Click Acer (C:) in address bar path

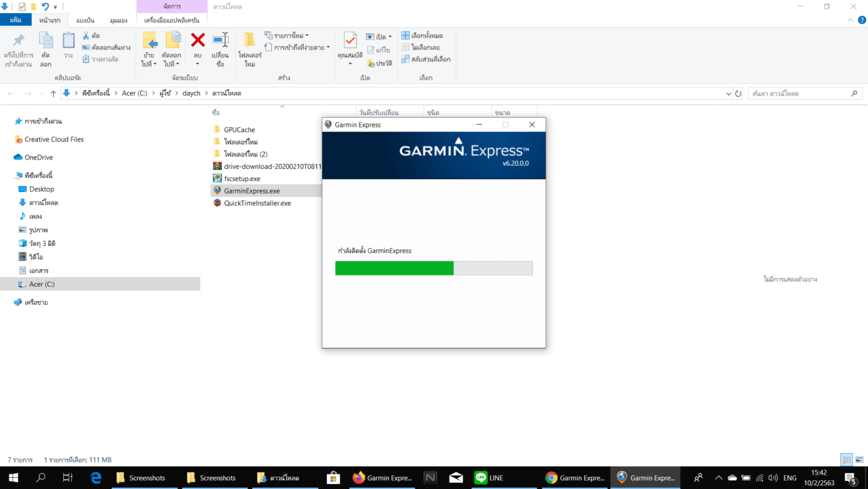pyautogui.click(x=135, y=94)
